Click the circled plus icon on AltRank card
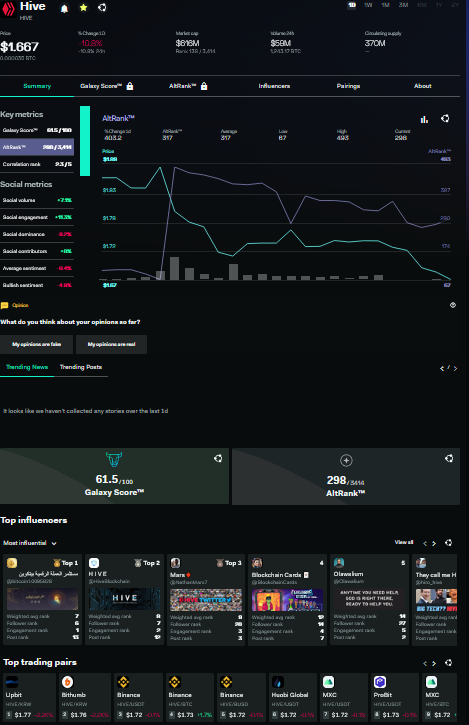This screenshot has width=469, height=725. [346, 461]
